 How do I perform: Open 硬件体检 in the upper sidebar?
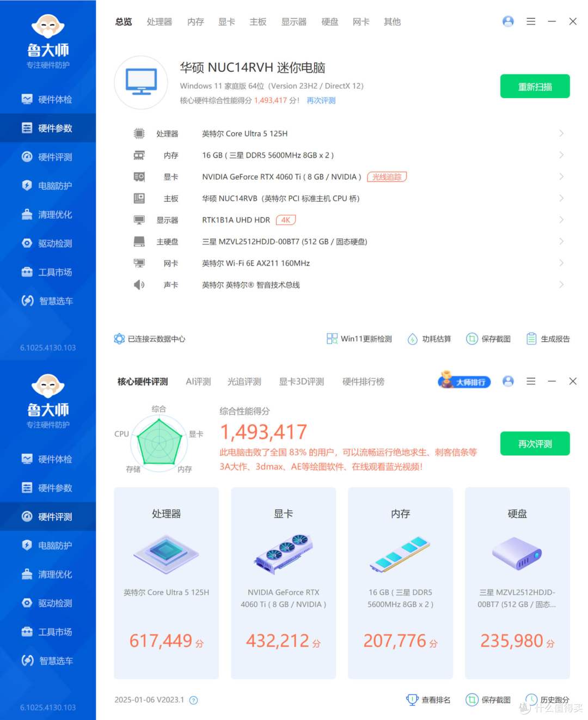[x=48, y=99]
